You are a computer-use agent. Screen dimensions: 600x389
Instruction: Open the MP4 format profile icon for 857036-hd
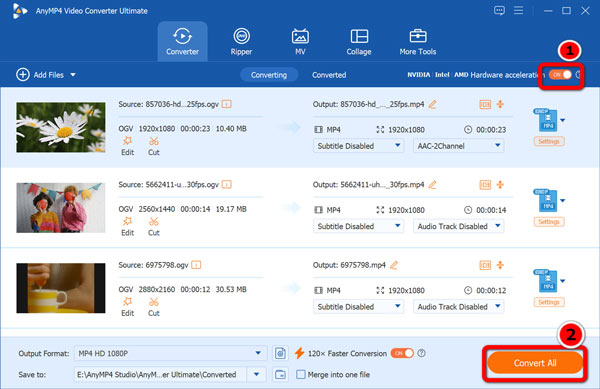[x=546, y=120]
